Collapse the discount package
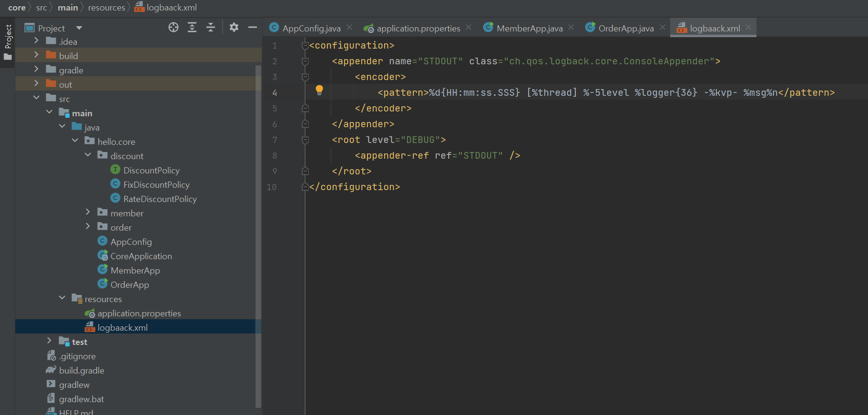 click(x=88, y=155)
